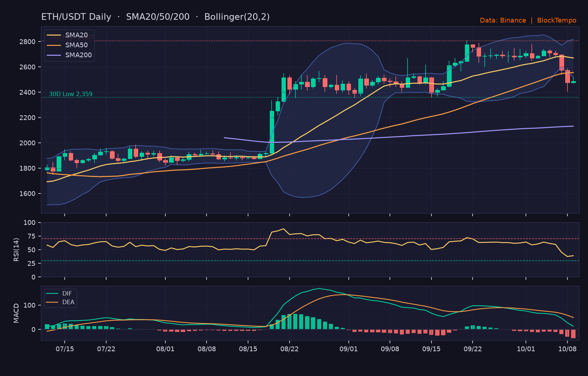Click the 25 tick on RSI axis
Image resolution: width=588 pixels, height=376 pixels.
tap(32, 263)
